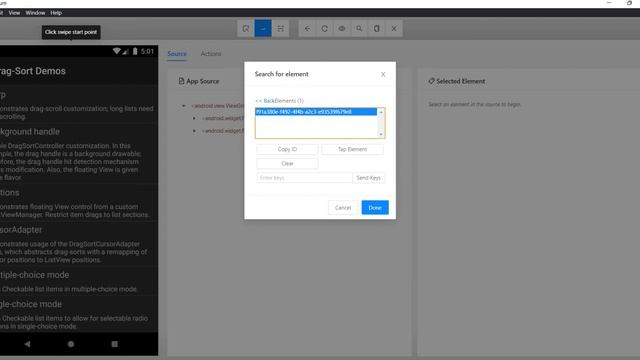Restore the application window
This screenshot has height=360, width=640.
(x=629, y=3)
